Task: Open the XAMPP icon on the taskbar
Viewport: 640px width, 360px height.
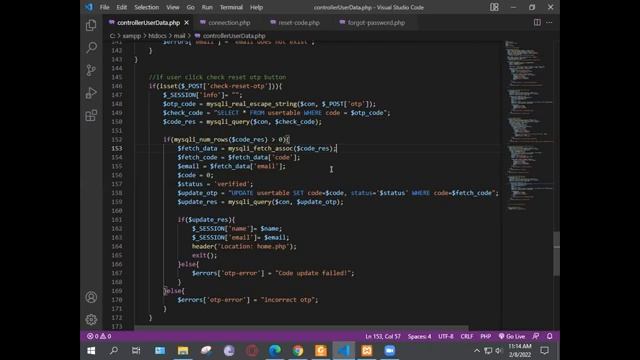Action: pos(367,350)
